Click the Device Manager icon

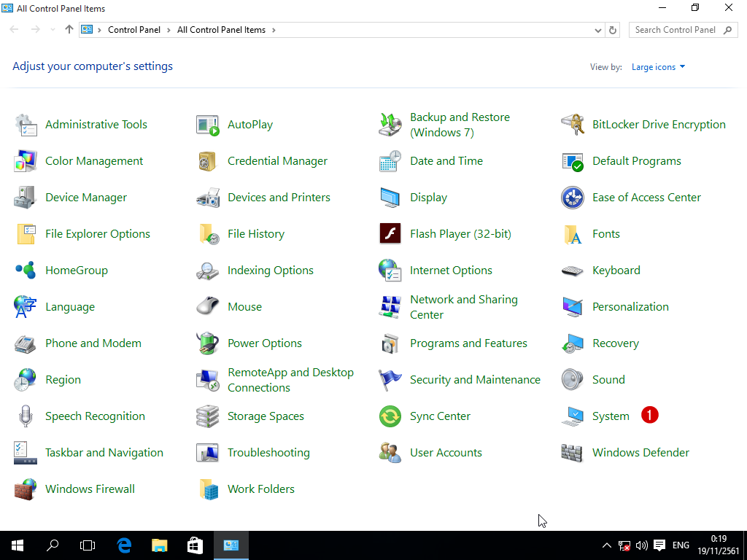tap(26, 198)
